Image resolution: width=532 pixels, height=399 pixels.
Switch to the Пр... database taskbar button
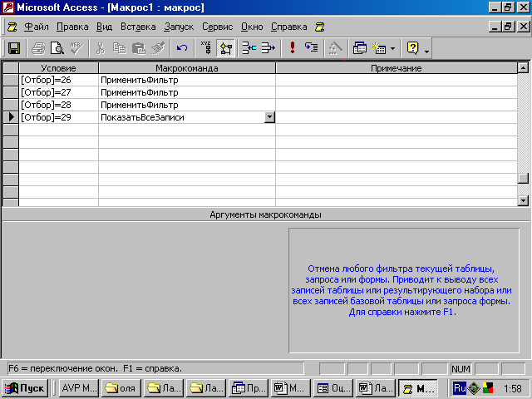[249, 388]
